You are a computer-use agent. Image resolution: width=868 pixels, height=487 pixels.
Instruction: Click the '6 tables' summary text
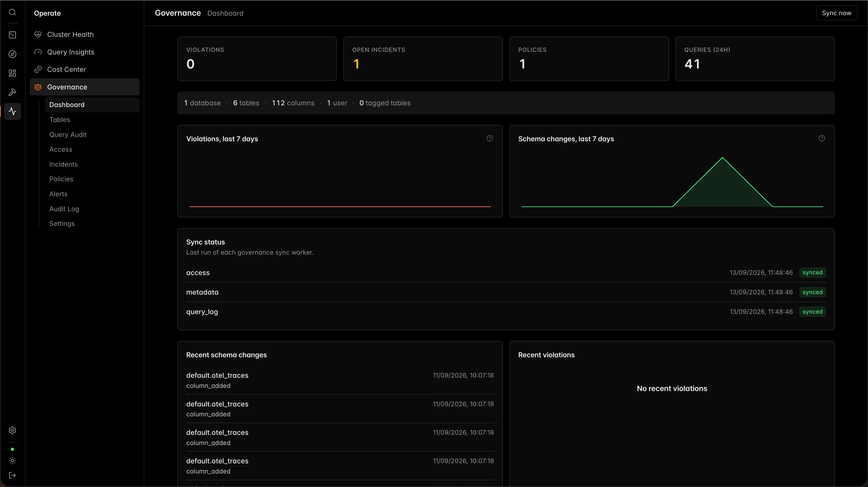pos(246,103)
